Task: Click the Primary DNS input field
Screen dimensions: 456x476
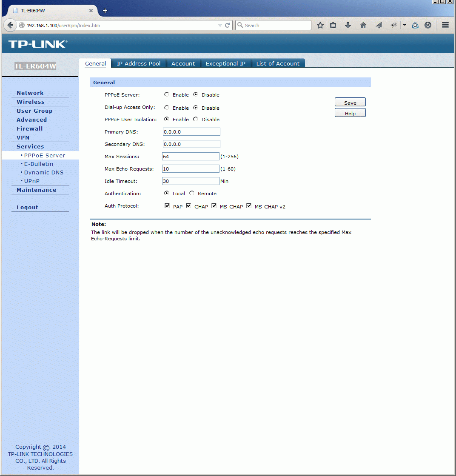Action: 191,132
